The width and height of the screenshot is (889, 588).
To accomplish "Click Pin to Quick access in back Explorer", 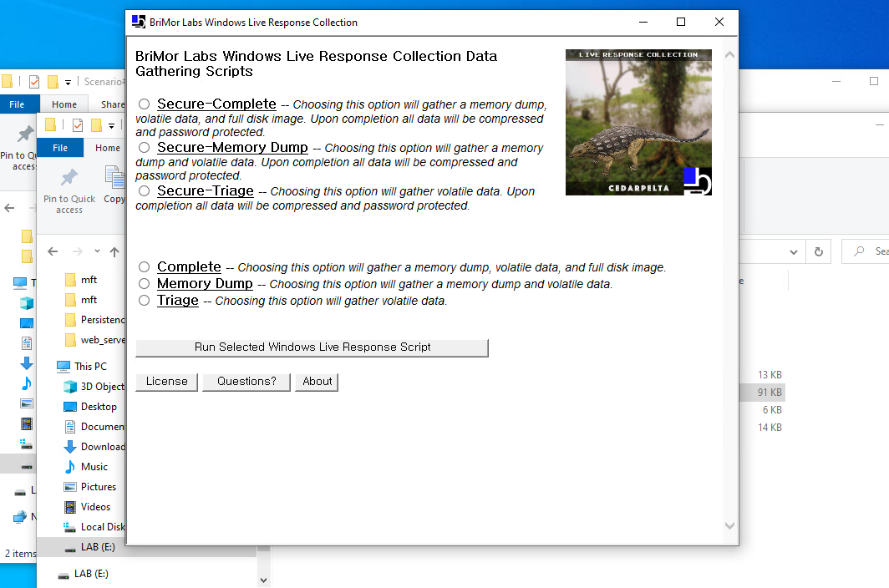I will pos(18,148).
